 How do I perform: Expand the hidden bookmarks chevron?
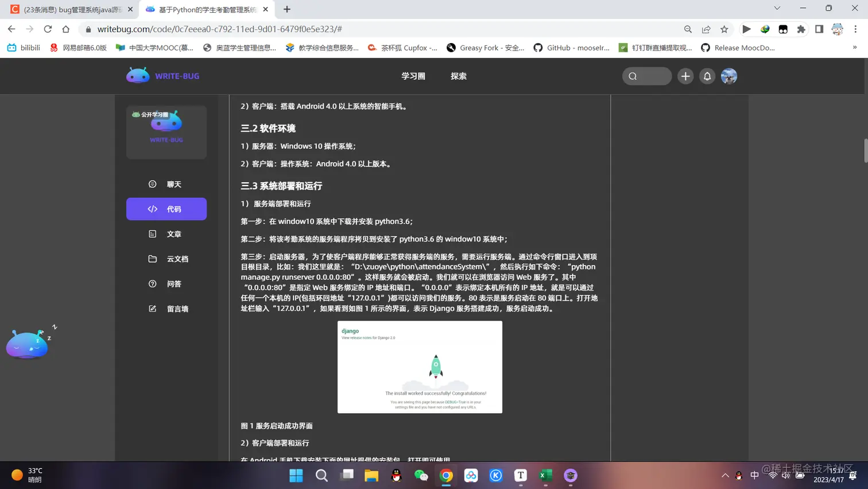pos(855,48)
